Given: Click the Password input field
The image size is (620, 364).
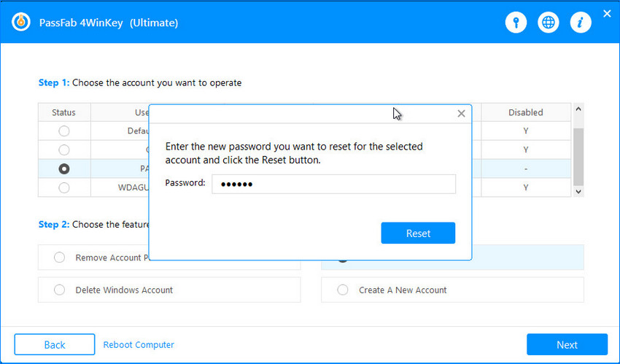Looking at the screenshot, I should (333, 184).
